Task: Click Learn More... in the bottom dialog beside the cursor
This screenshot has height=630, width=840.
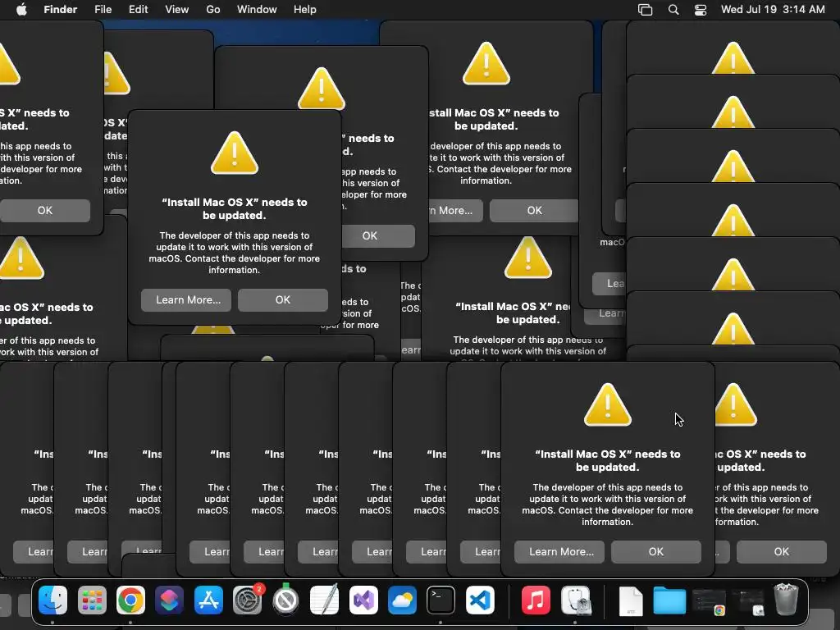Action: pos(561,552)
